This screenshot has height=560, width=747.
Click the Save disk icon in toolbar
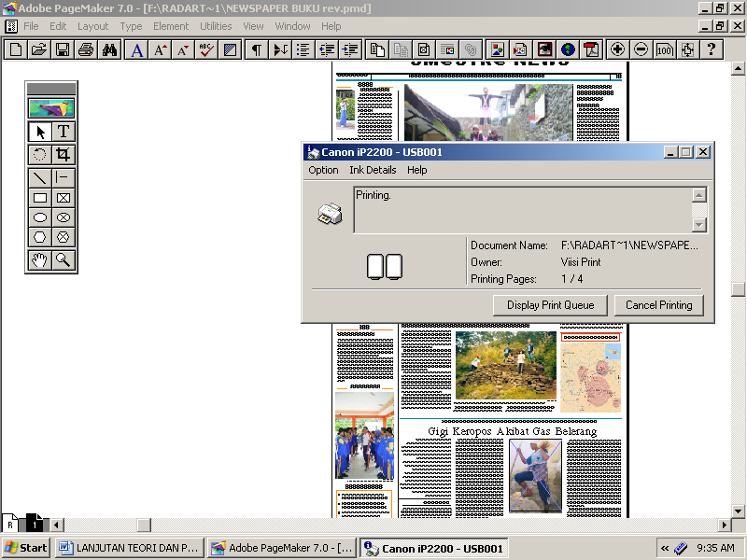63,49
